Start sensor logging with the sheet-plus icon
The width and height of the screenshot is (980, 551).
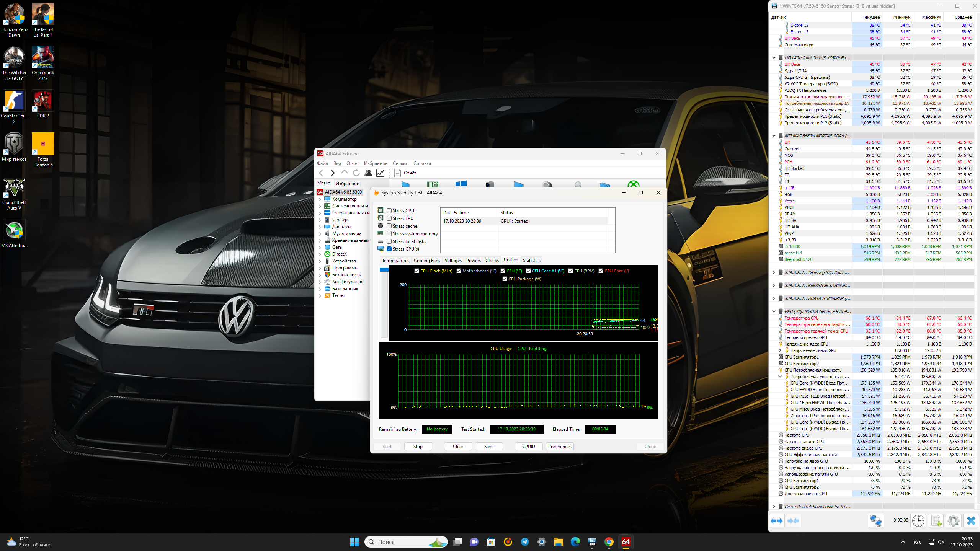tap(936, 521)
